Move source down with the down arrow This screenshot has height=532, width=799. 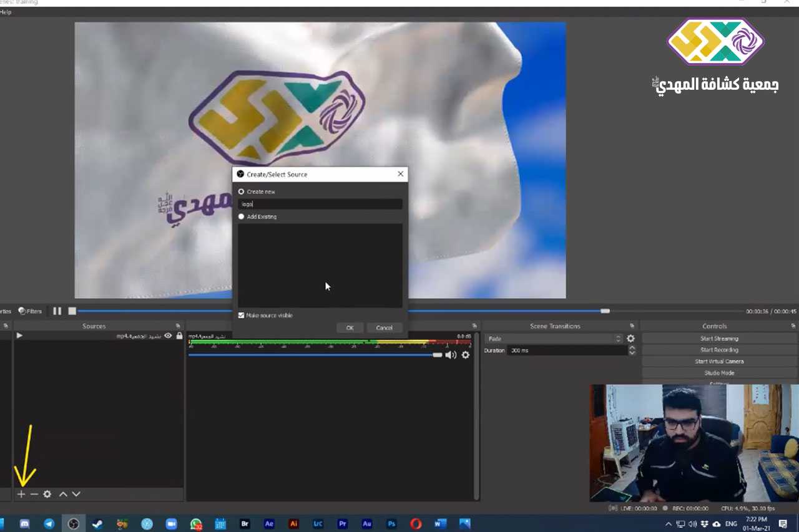coord(76,494)
